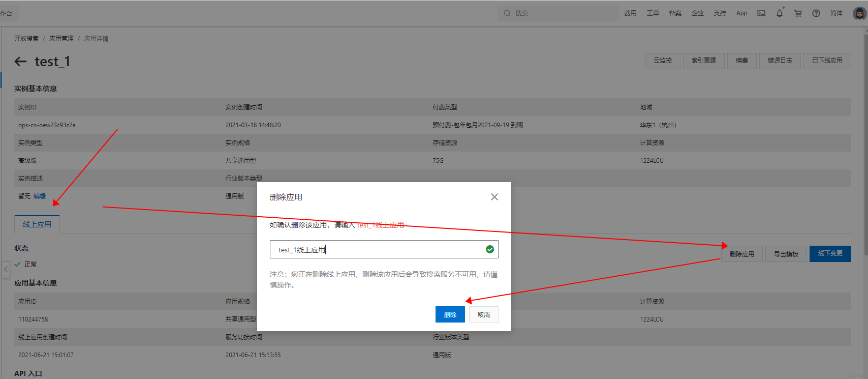The image size is (868, 379).
Task: Click the 编辑 link for instance description
Action: point(40,196)
